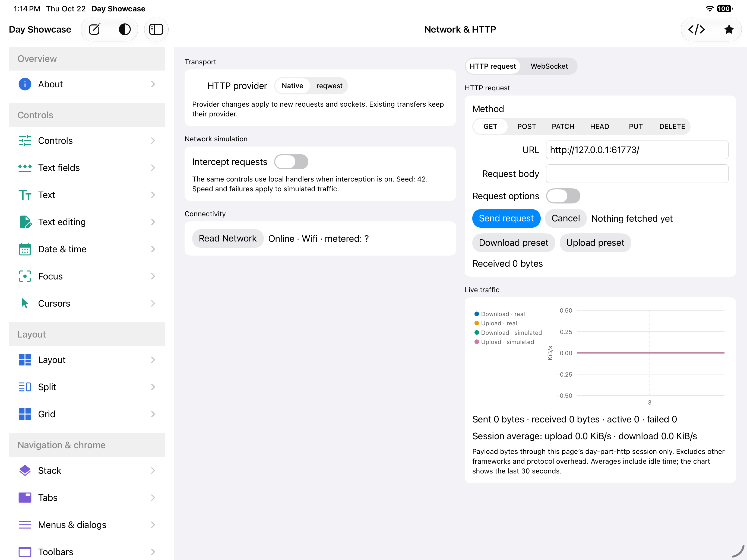Image resolution: width=747 pixels, height=560 pixels.
Task: Select the Native HTTP provider
Action: point(292,86)
